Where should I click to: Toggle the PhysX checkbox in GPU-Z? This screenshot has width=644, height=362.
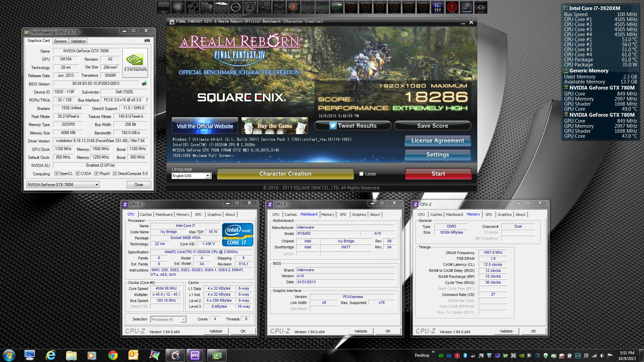point(97,174)
